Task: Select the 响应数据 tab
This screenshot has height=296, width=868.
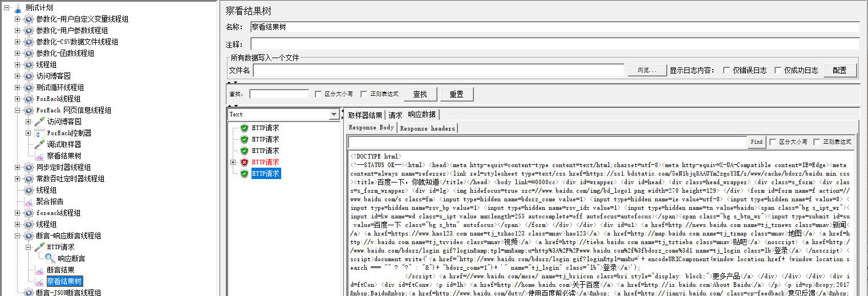Action: [421, 114]
